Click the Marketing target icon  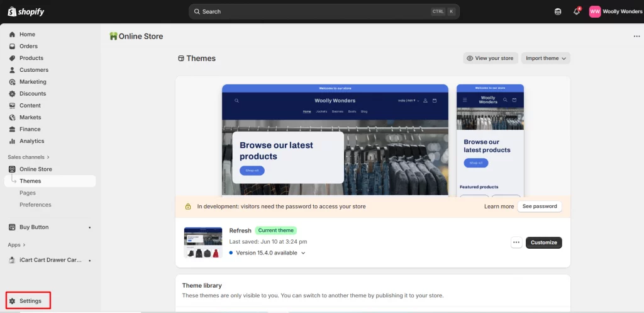tap(12, 82)
